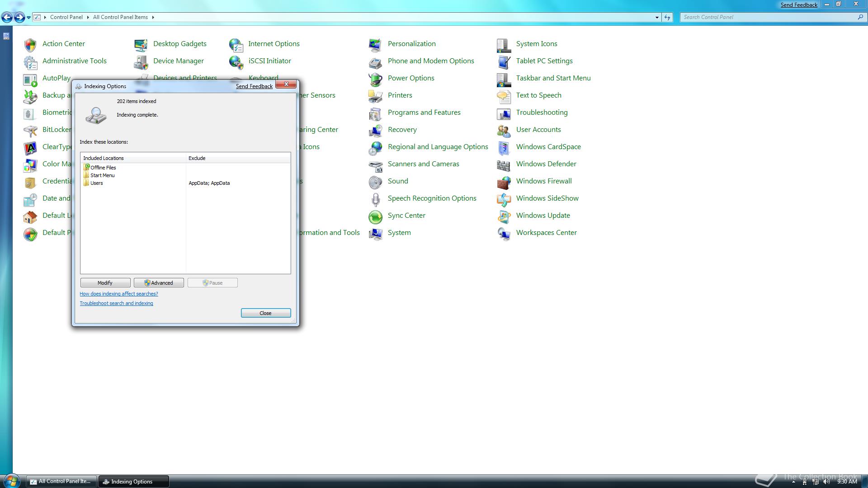Open Windows CardSpace link

pyautogui.click(x=548, y=147)
